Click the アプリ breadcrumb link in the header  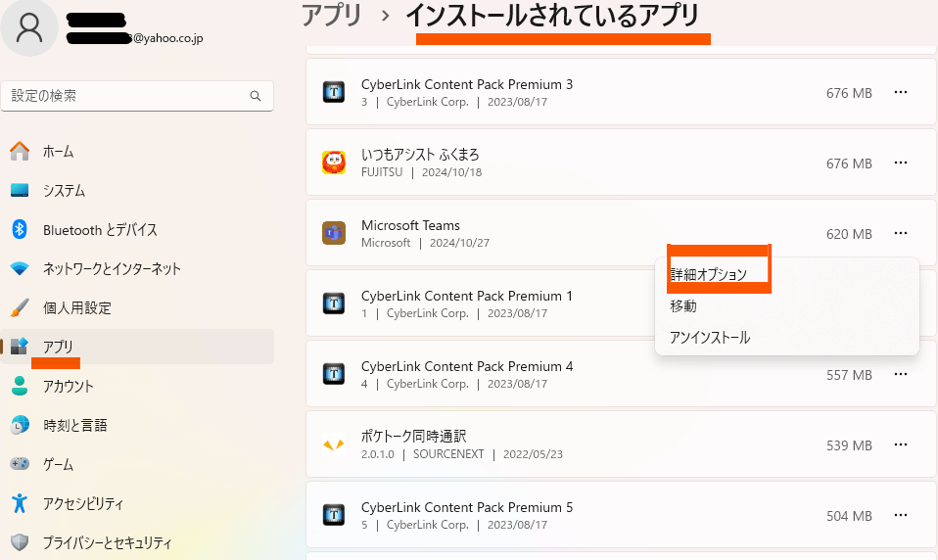pyautogui.click(x=332, y=16)
